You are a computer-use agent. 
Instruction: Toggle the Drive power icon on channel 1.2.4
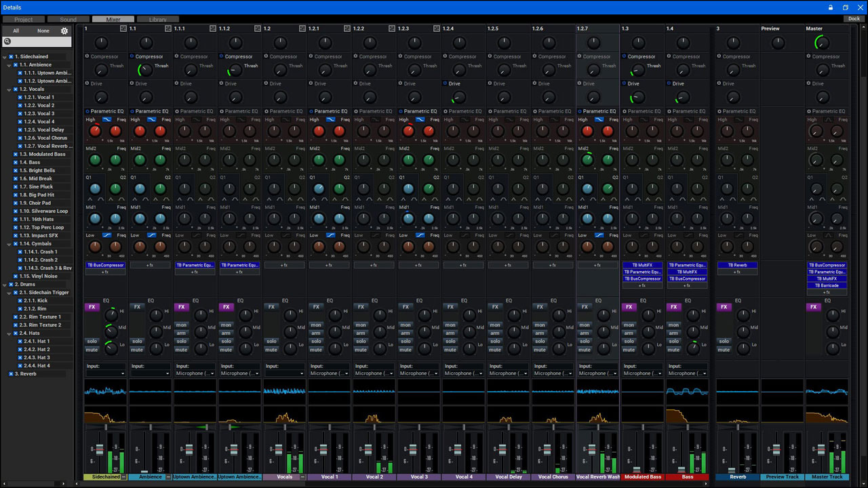pyautogui.click(x=446, y=83)
